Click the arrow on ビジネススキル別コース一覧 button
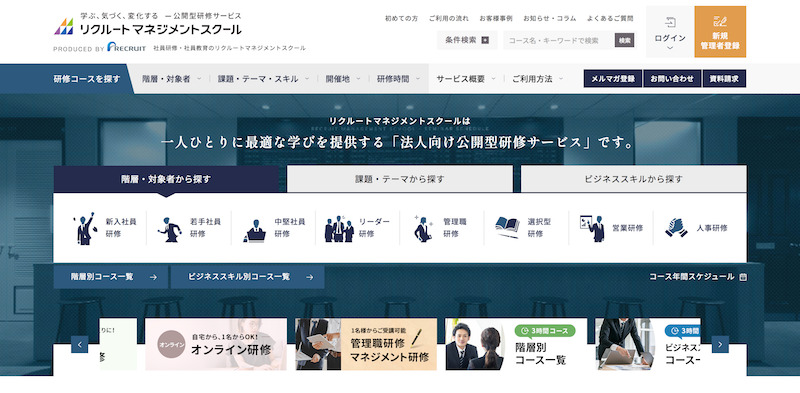800x393 pixels. [309, 277]
